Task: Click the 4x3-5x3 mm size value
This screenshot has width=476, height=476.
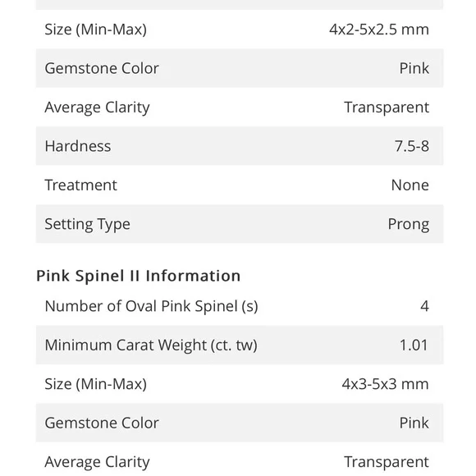Action: (385, 384)
